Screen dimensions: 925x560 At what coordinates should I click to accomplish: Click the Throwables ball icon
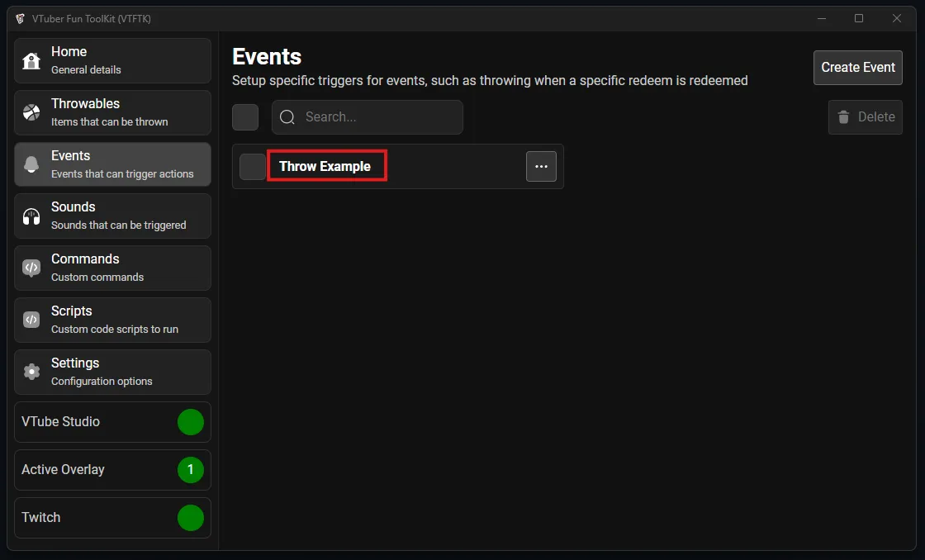[31, 112]
